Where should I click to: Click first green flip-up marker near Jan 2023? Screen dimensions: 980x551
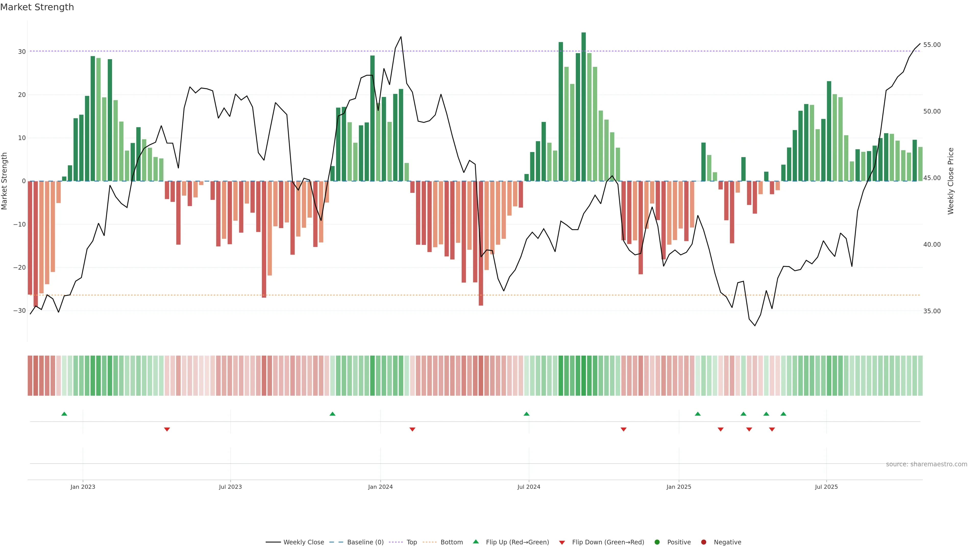(64, 414)
